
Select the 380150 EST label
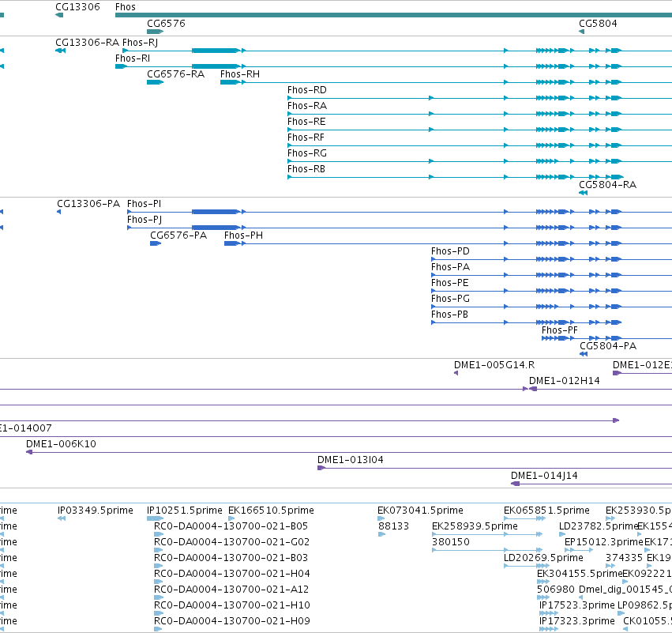pyautogui.click(x=450, y=542)
